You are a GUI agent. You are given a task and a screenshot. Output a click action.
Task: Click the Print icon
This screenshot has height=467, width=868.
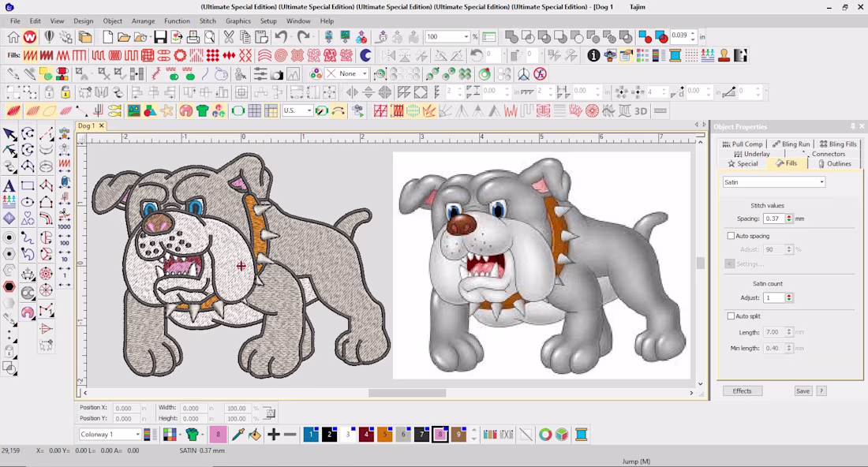193,37
